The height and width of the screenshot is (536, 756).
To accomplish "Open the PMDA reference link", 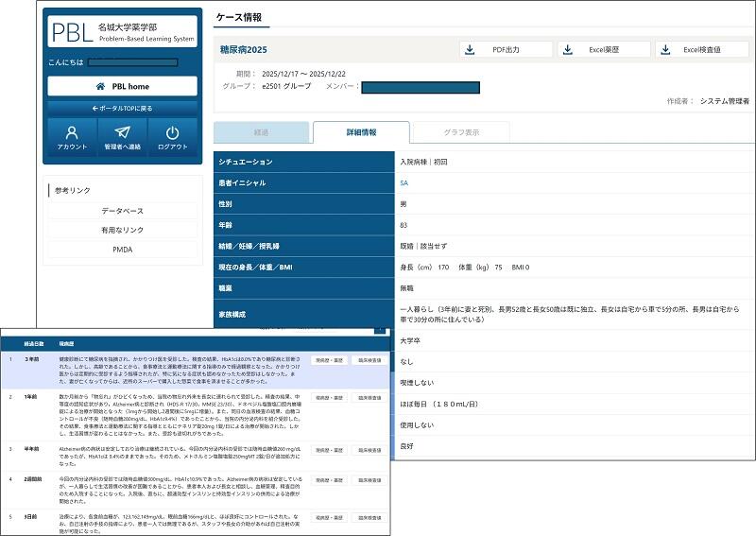I will [x=123, y=249].
